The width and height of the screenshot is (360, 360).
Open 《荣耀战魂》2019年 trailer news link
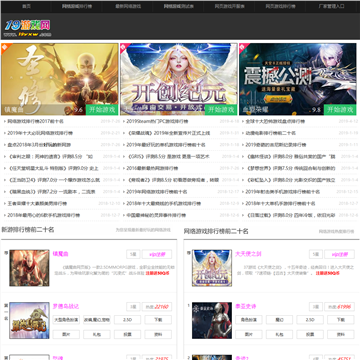point(168,133)
